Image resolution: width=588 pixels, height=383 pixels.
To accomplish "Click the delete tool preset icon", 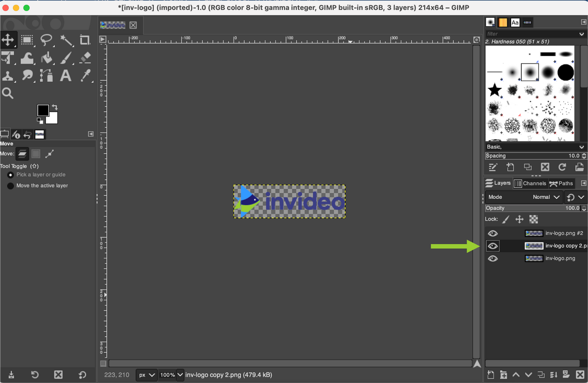I will pyautogui.click(x=58, y=375).
